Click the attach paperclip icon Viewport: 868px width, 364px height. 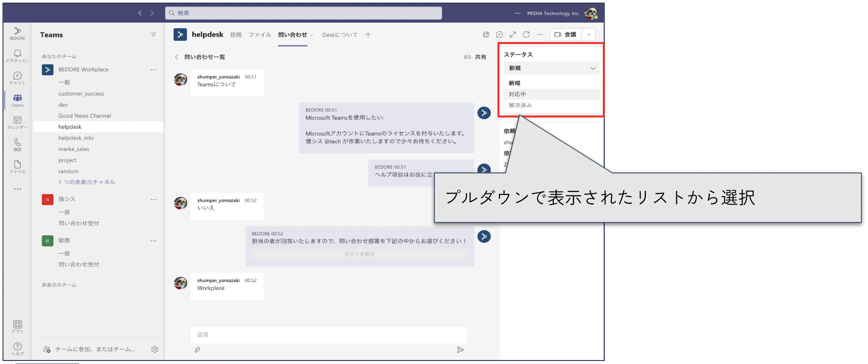pyautogui.click(x=197, y=350)
